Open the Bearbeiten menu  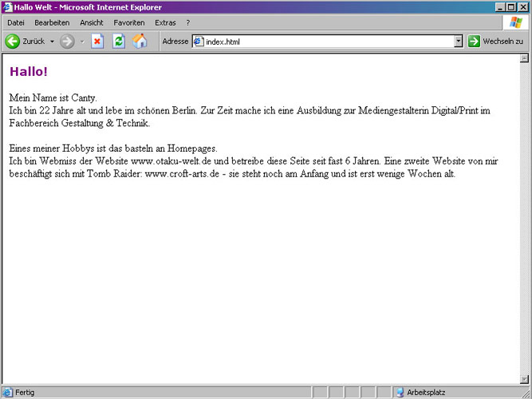[x=52, y=23]
